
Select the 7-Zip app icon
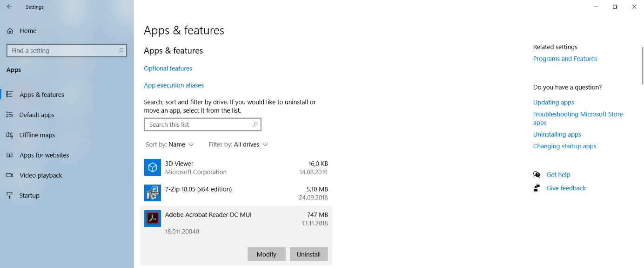click(x=153, y=193)
